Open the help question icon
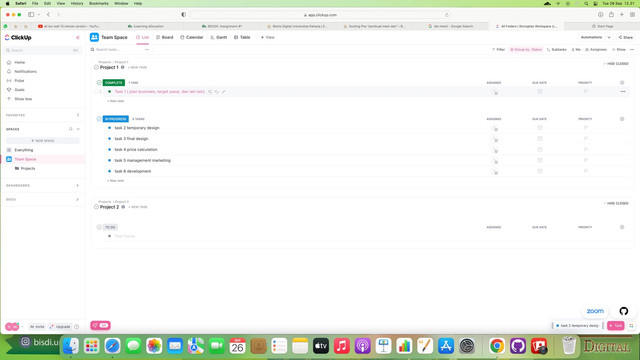This screenshot has height=360, width=640. pyautogui.click(x=77, y=327)
